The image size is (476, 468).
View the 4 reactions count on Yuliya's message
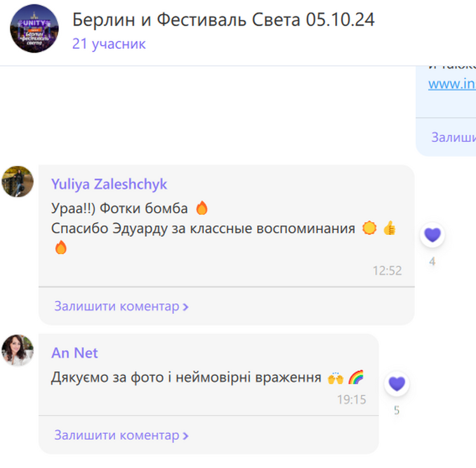point(432,262)
